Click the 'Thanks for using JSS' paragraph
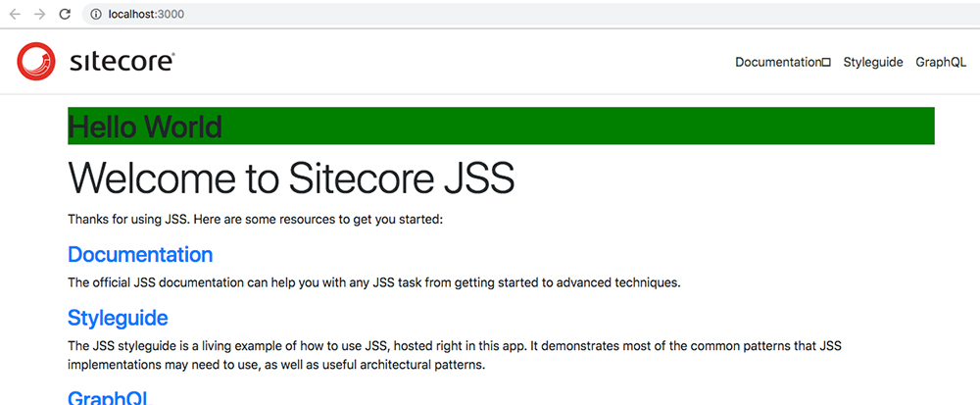The width and height of the screenshot is (980, 405). click(x=255, y=220)
